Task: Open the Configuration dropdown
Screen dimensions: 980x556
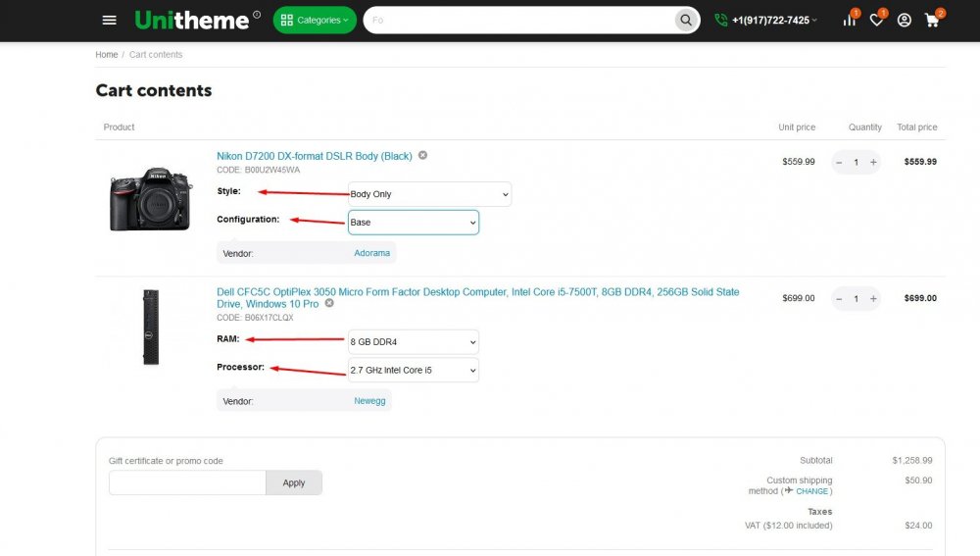Action: tap(414, 223)
